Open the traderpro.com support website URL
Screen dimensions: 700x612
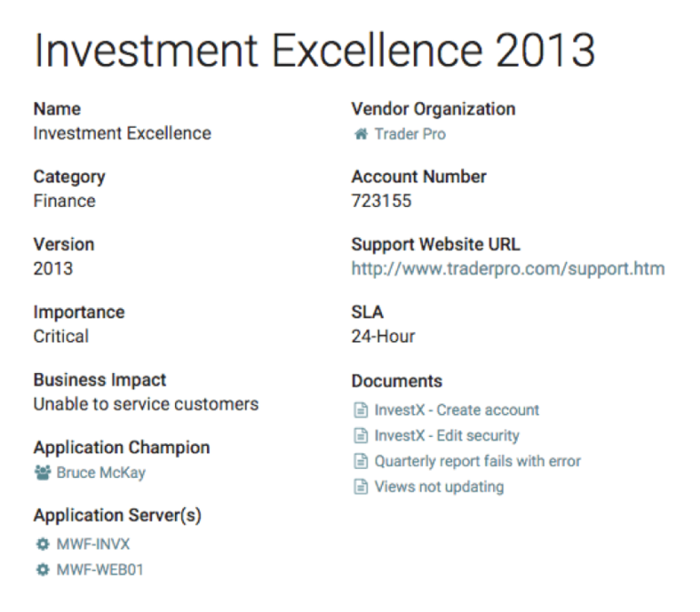coord(508,269)
